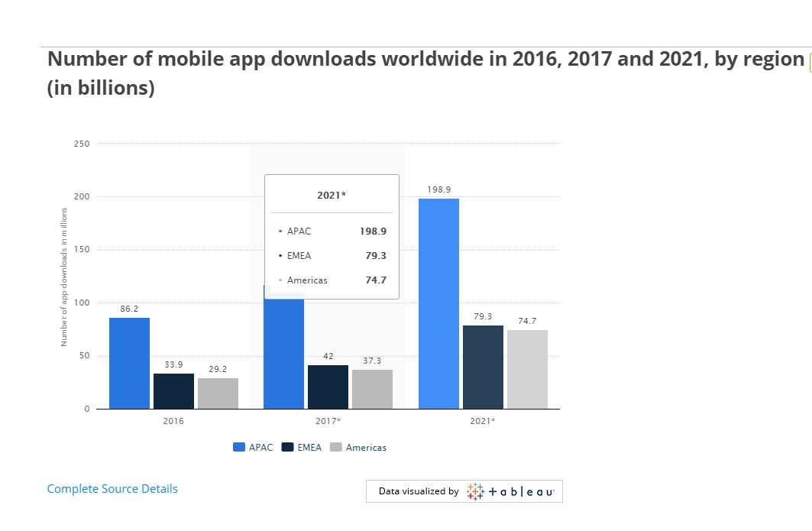Click the "42" data label
Image resolution: width=812 pixels, height=531 pixels.
coord(328,356)
